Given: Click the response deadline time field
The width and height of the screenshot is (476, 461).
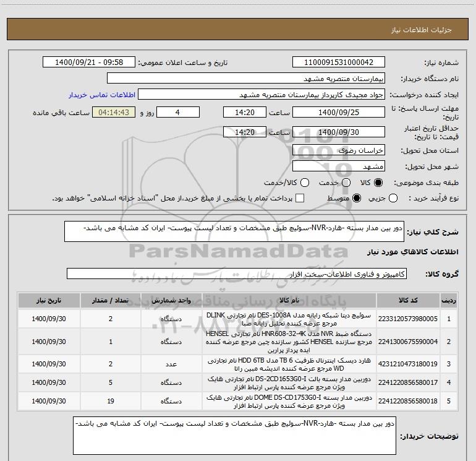Looking at the screenshot, I should [245, 112].
